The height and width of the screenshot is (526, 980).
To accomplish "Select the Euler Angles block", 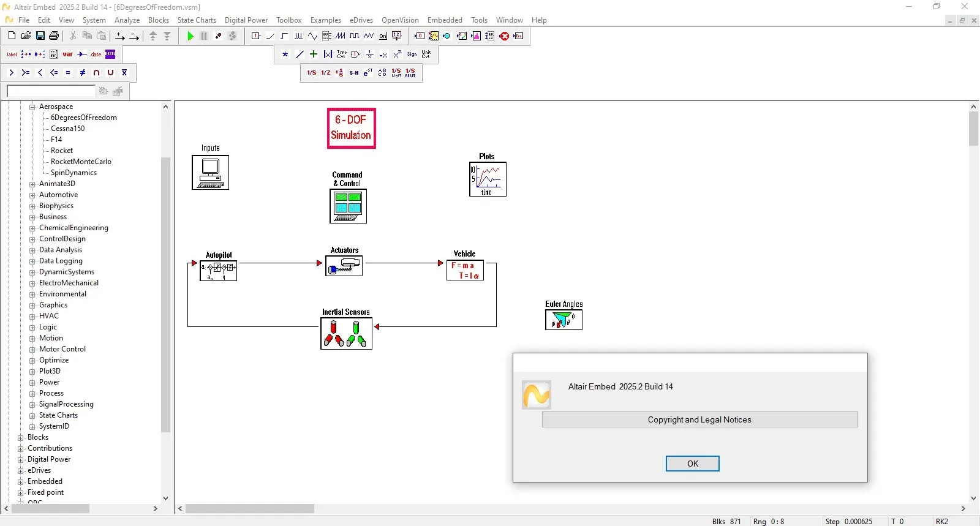I will click(x=563, y=320).
